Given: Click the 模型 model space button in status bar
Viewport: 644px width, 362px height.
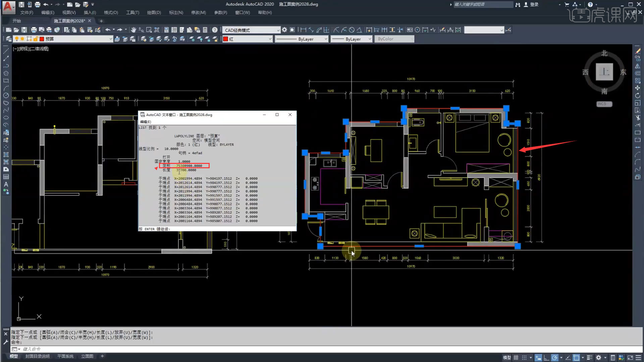Looking at the screenshot, I should [507, 358].
